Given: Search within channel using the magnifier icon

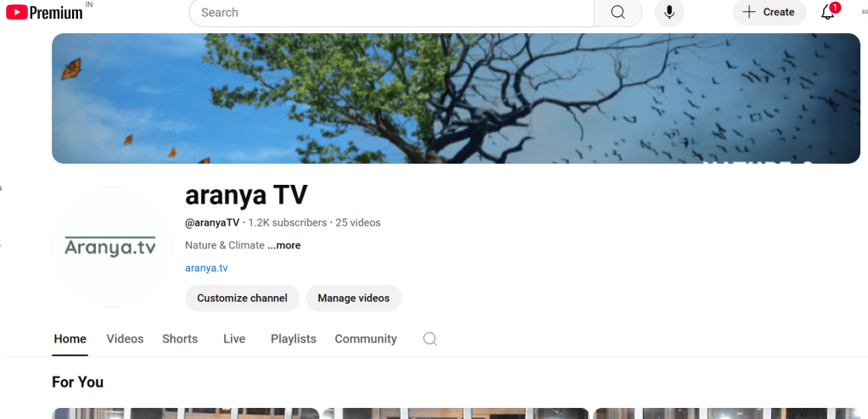Looking at the screenshot, I should (430, 339).
